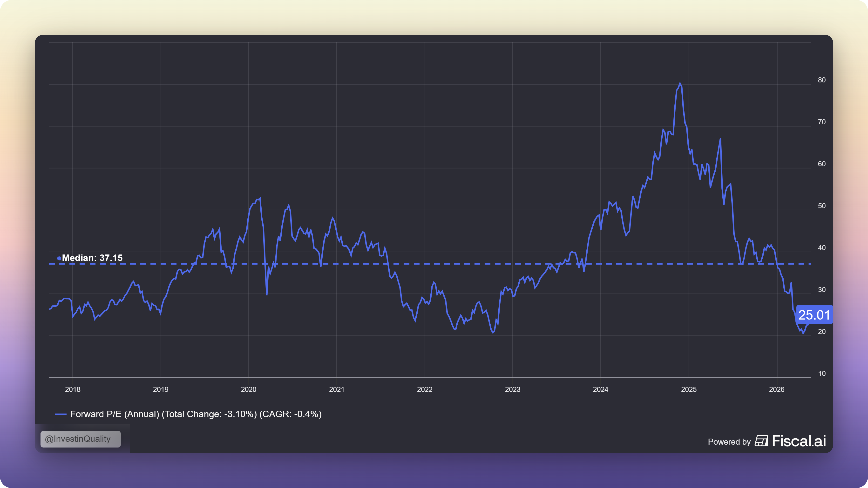Click the 2023 x-axis label
The width and height of the screenshot is (868, 488).
click(513, 389)
